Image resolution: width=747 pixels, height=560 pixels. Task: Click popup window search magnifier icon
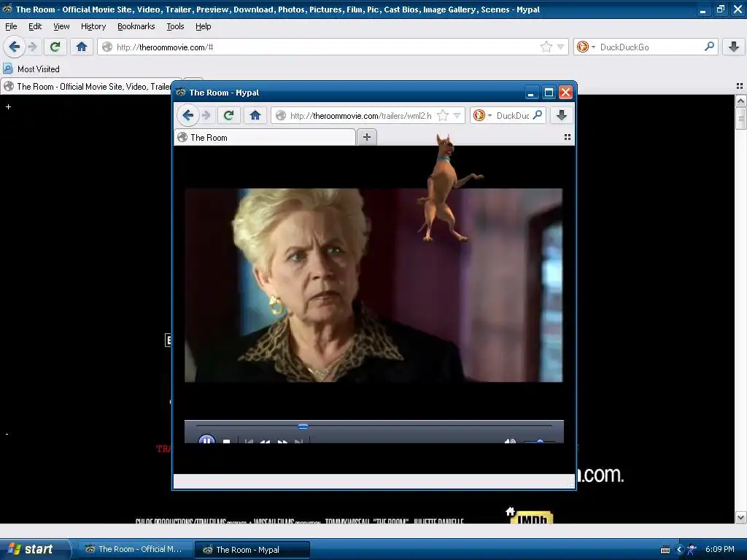(538, 114)
